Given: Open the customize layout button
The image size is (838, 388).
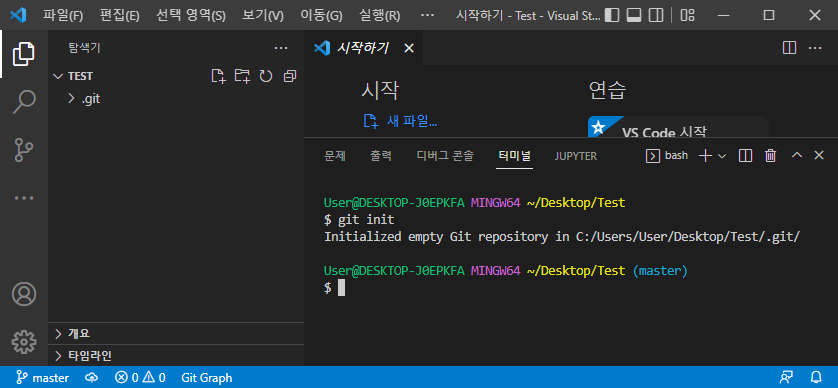Looking at the screenshot, I should pos(687,15).
